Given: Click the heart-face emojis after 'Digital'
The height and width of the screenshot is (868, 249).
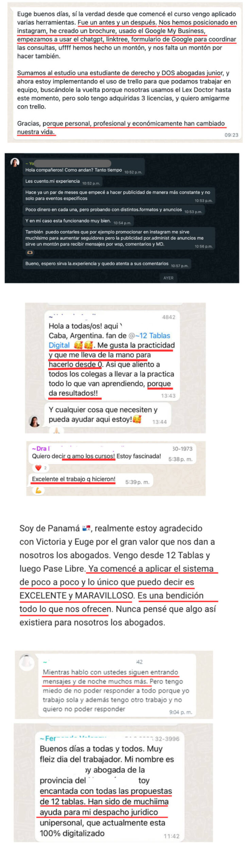Looking at the screenshot, I should coord(84,345).
